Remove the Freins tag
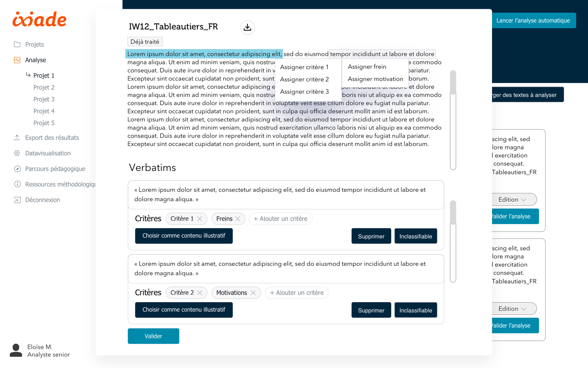 tap(238, 219)
